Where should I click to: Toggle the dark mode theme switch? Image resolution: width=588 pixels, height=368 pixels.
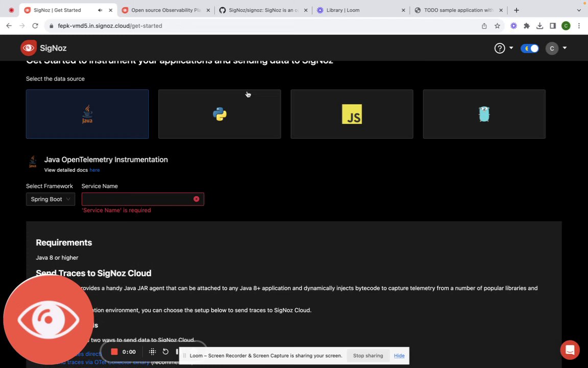(x=529, y=48)
